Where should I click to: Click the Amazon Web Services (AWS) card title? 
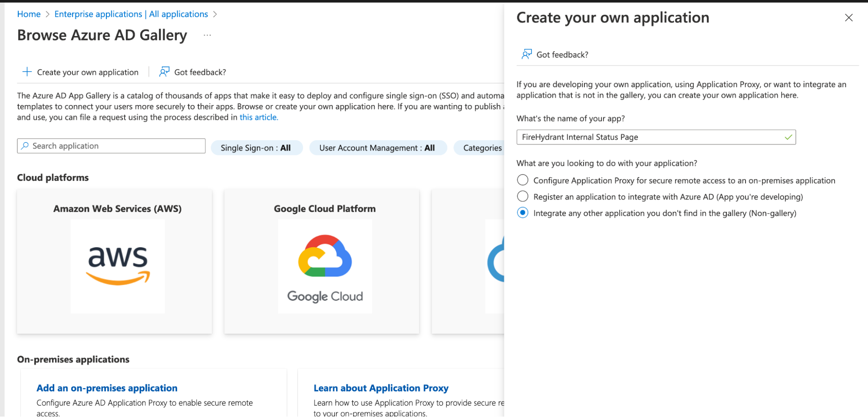point(118,209)
